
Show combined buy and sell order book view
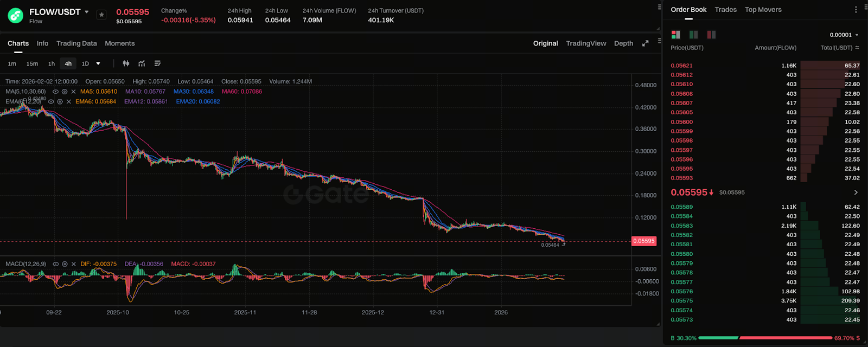[x=675, y=35]
